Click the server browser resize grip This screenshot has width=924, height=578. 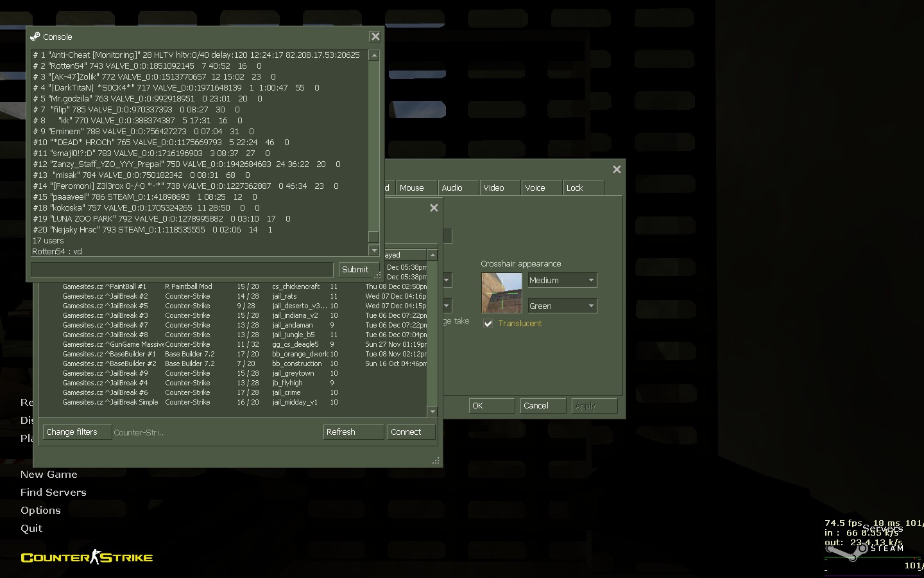(436, 460)
